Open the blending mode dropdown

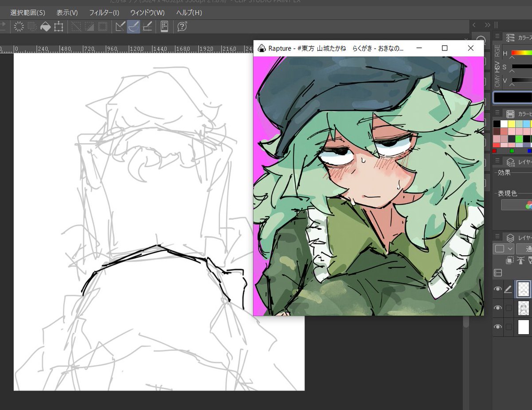(524, 249)
